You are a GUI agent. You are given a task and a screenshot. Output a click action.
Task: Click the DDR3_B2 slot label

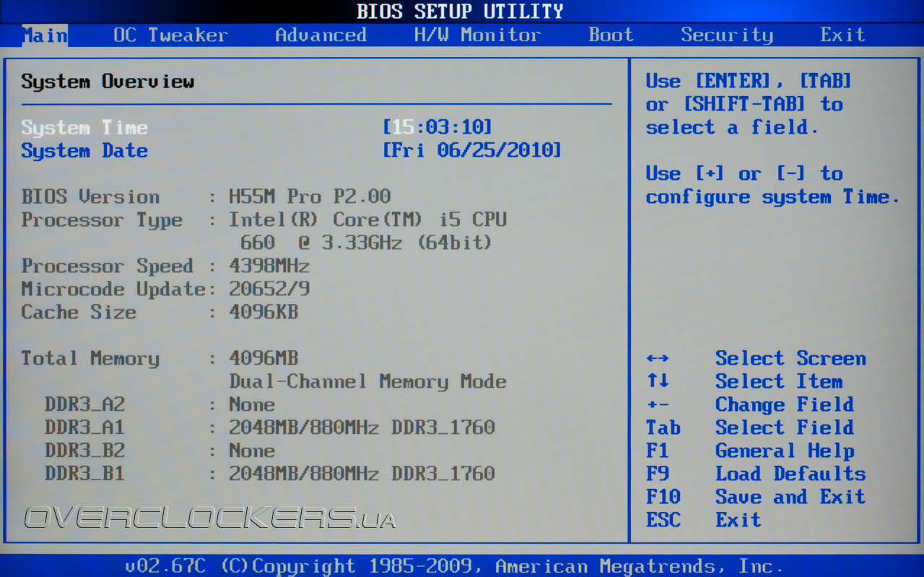[84, 451]
